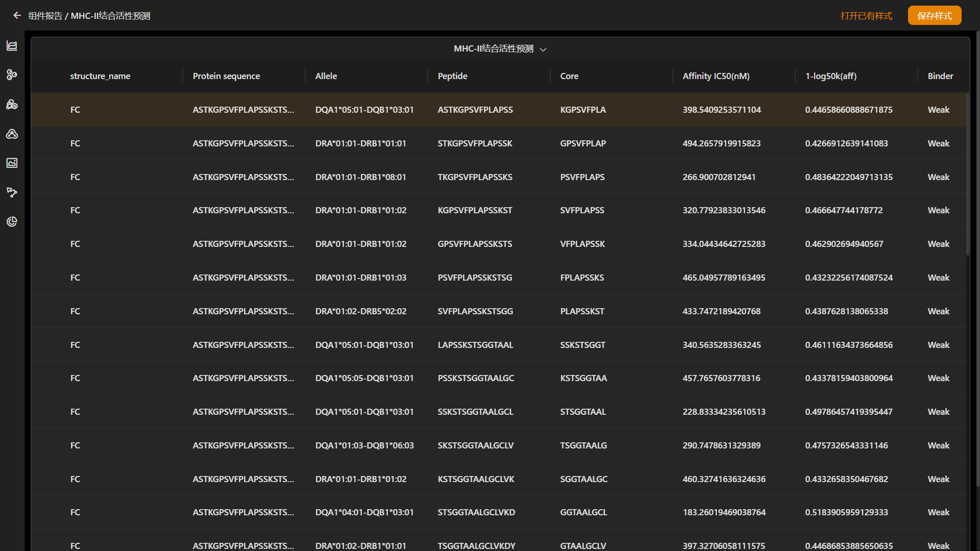Click allele cell DQA1*01:03-DQB1*06:03
Screen dimensions: 980x551
tap(364, 445)
